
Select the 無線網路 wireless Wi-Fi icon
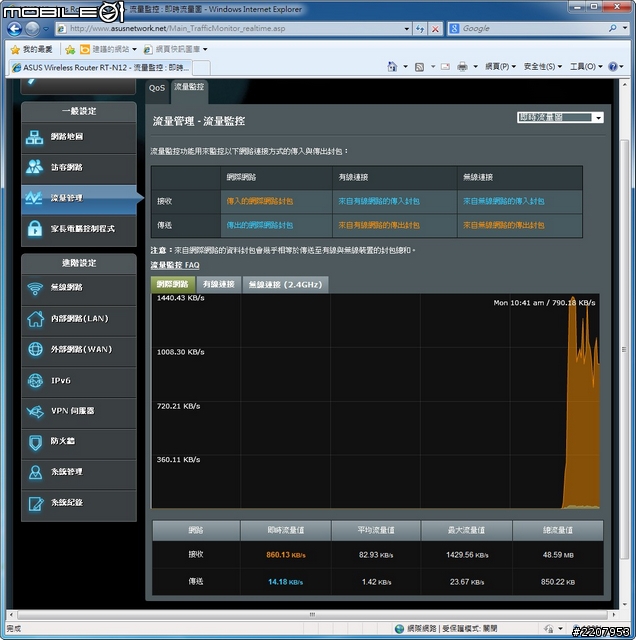(x=35, y=288)
